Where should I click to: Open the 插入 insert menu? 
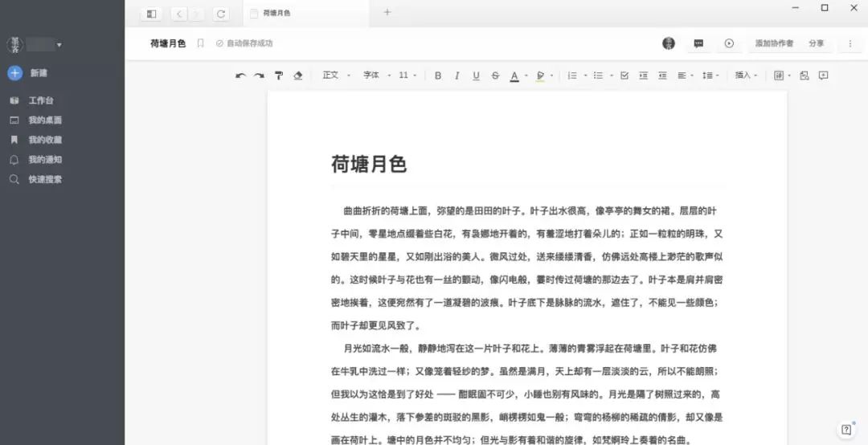(746, 76)
